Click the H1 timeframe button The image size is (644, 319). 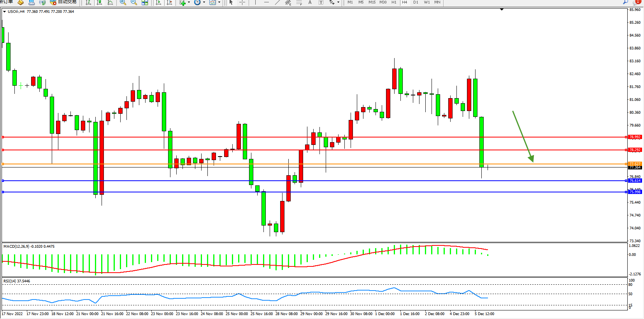[394, 2]
